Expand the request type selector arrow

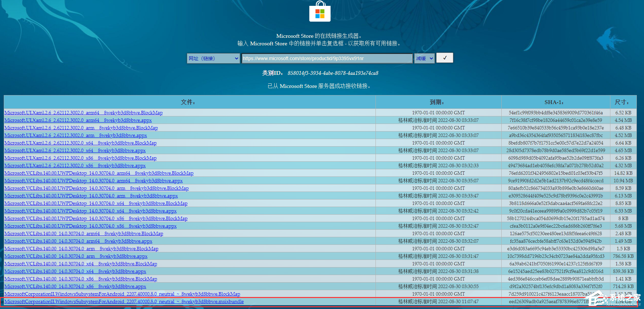click(236, 58)
